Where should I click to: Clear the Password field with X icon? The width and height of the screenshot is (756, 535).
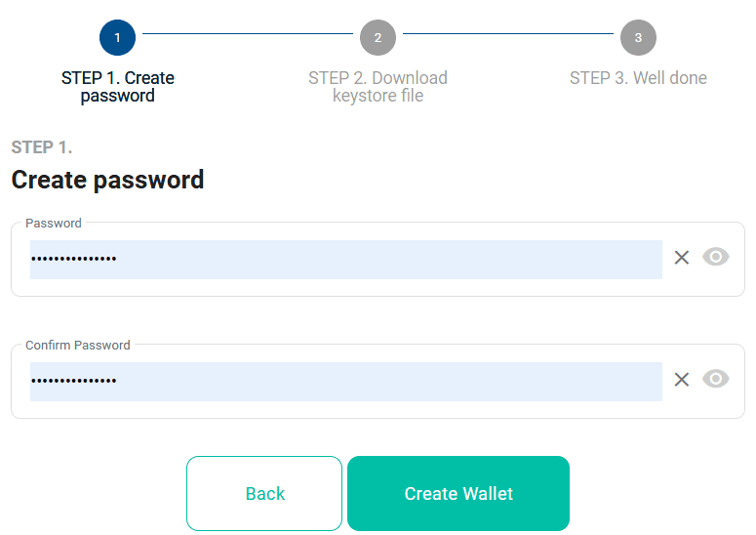click(x=682, y=258)
